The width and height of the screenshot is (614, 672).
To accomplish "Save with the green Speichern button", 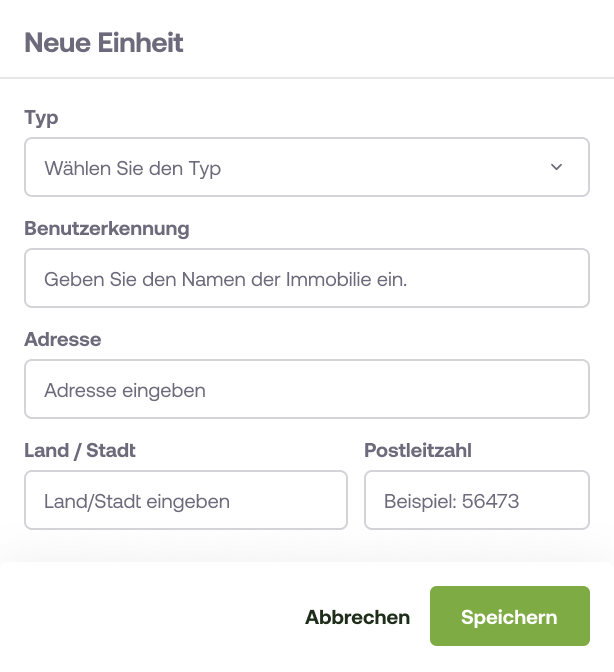I will pos(509,617).
